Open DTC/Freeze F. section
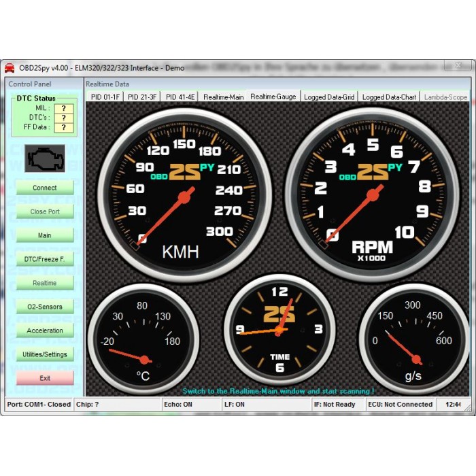Viewport: 476px width, 476px height. coord(44,259)
